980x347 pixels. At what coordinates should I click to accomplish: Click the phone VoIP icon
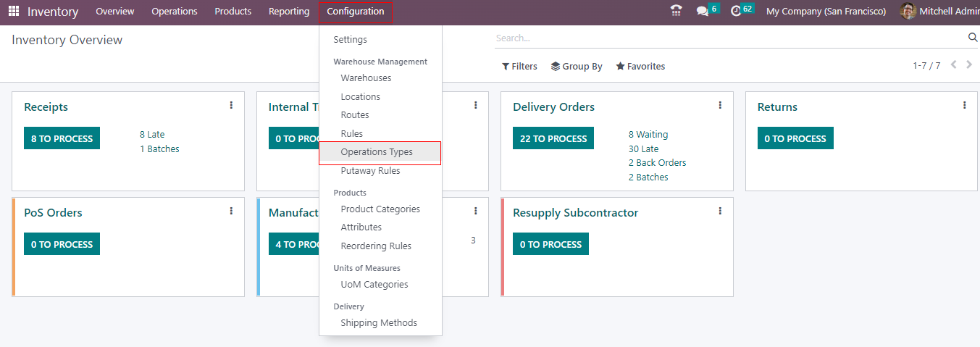pyautogui.click(x=677, y=11)
